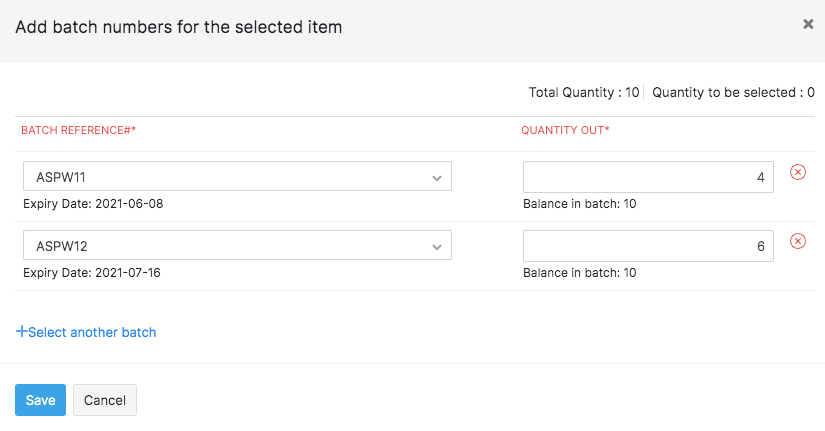Expand the chevron arrow beside ASPW12

point(437,247)
